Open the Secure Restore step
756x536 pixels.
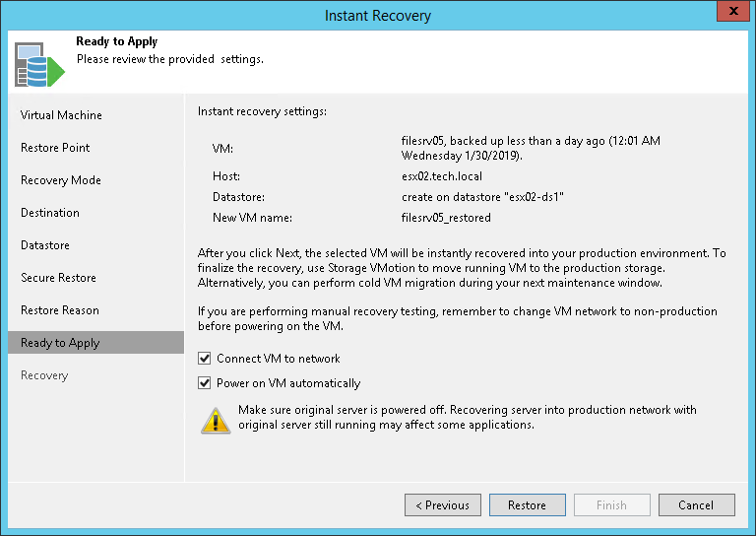[58, 278]
